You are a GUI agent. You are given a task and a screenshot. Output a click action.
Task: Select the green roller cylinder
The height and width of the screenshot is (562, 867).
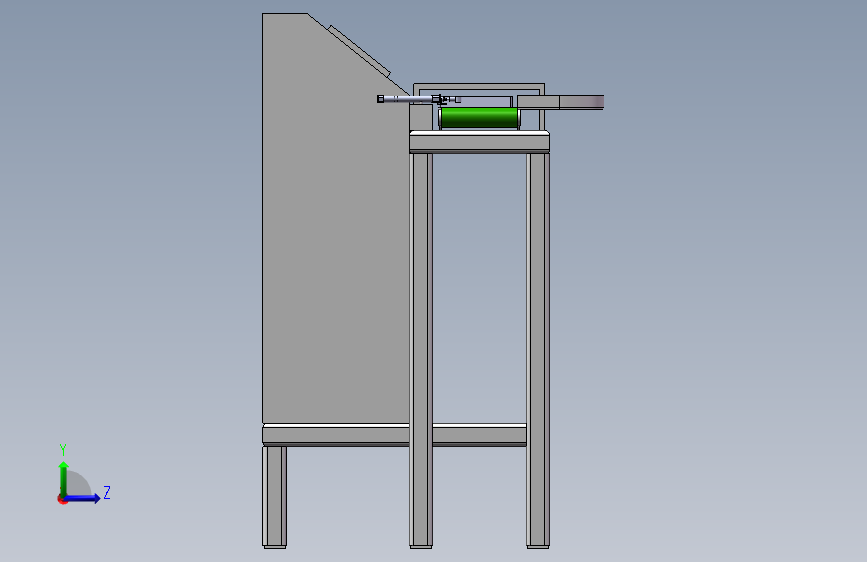click(x=479, y=118)
